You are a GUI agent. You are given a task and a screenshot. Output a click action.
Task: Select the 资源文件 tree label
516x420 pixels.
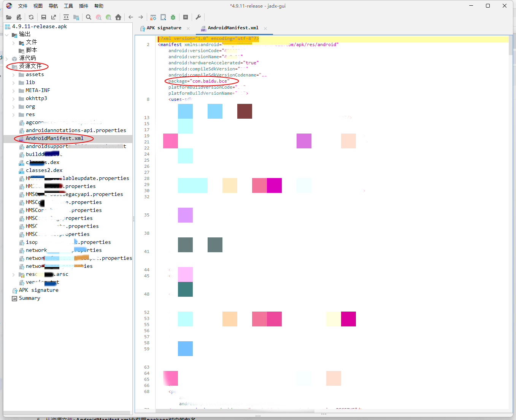click(30, 66)
